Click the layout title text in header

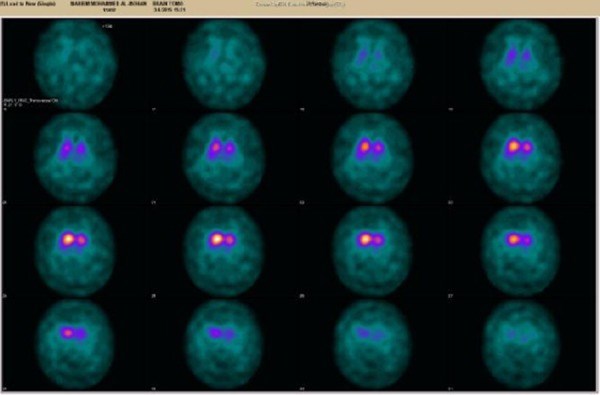pos(28,3)
